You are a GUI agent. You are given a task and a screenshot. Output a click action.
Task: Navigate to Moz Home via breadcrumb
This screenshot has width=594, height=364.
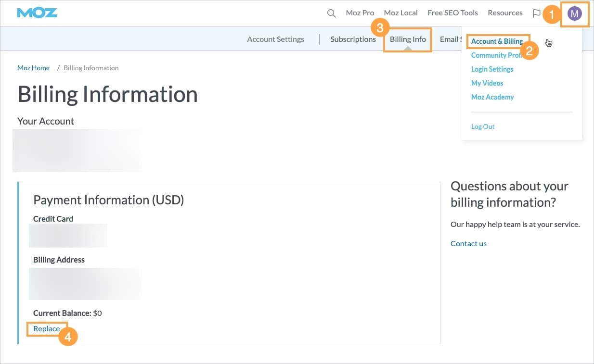pos(33,68)
